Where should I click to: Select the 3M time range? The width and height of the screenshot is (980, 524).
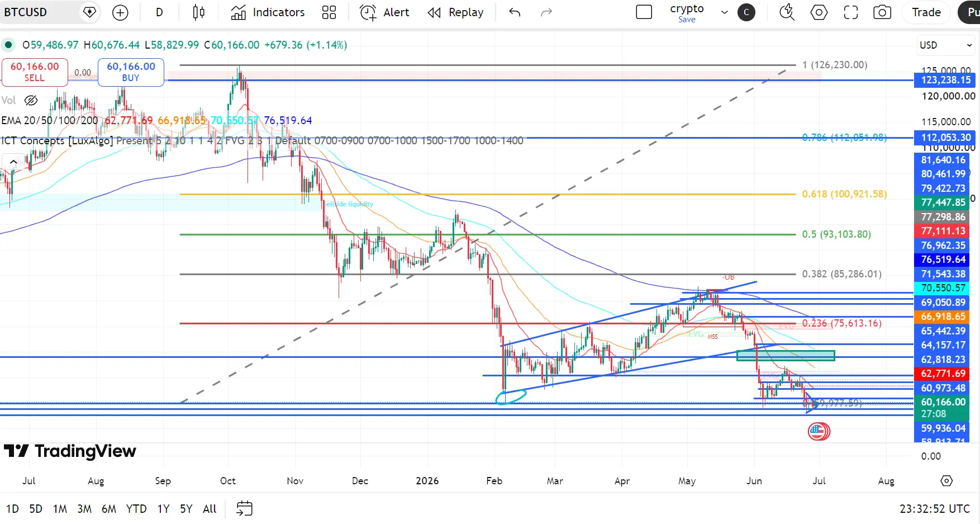(84, 509)
